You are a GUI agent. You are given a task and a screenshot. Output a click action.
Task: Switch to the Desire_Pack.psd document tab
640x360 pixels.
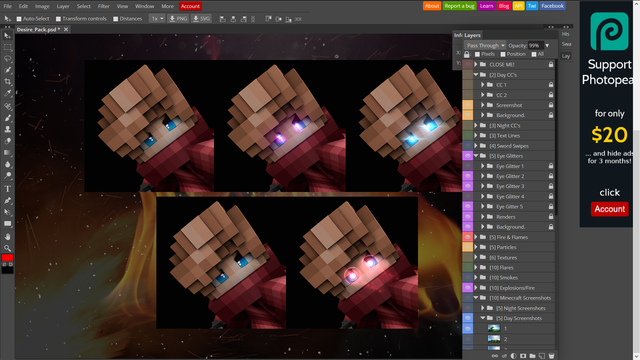click(38, 29)
